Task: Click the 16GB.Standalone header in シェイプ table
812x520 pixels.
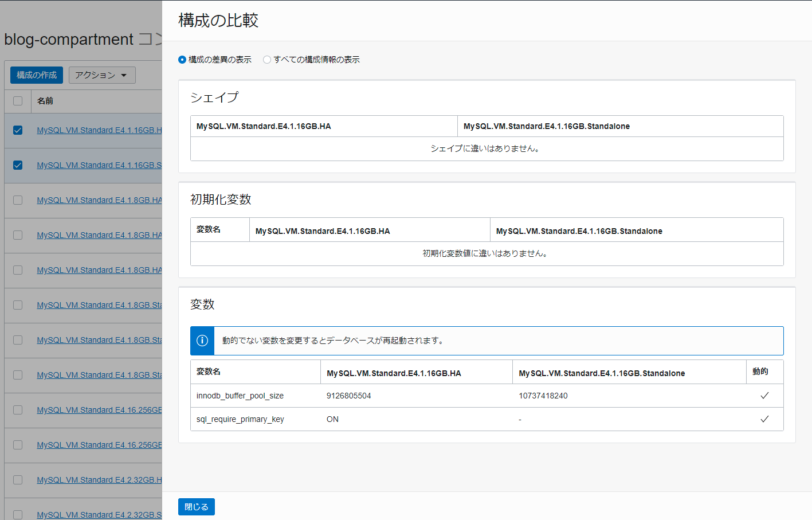Action: (x=547, y=126)
